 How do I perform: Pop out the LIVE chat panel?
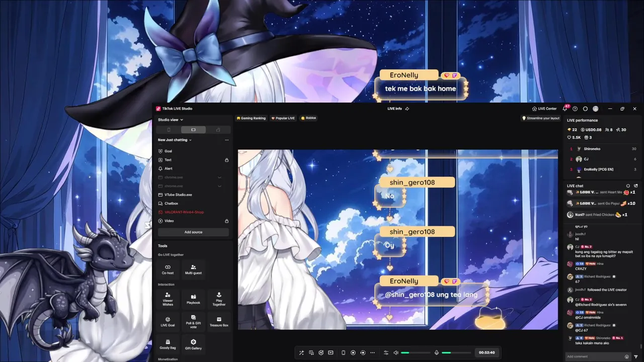(636, 186)
